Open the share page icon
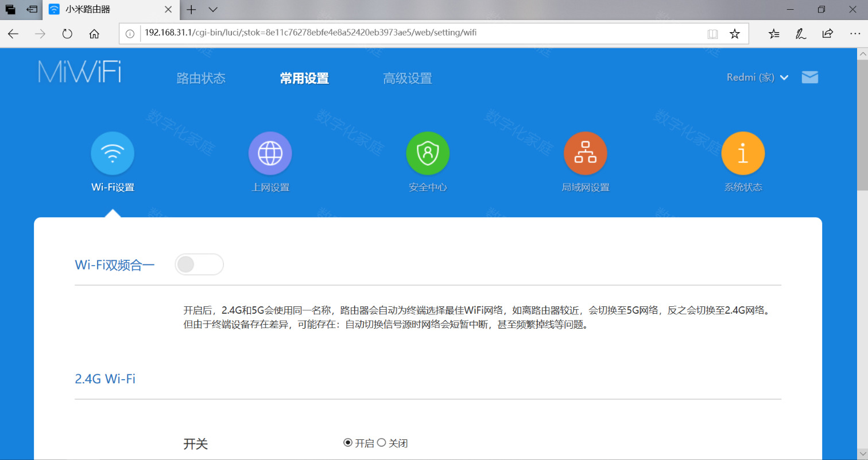This screenshot has width=868, height=460. click(x=827, y=34)
